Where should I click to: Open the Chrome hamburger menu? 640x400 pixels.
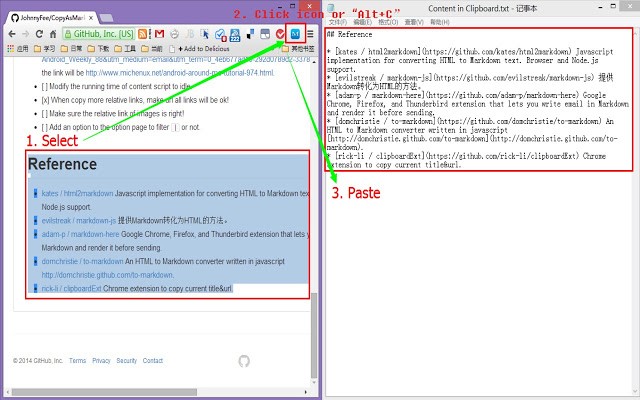310,33
